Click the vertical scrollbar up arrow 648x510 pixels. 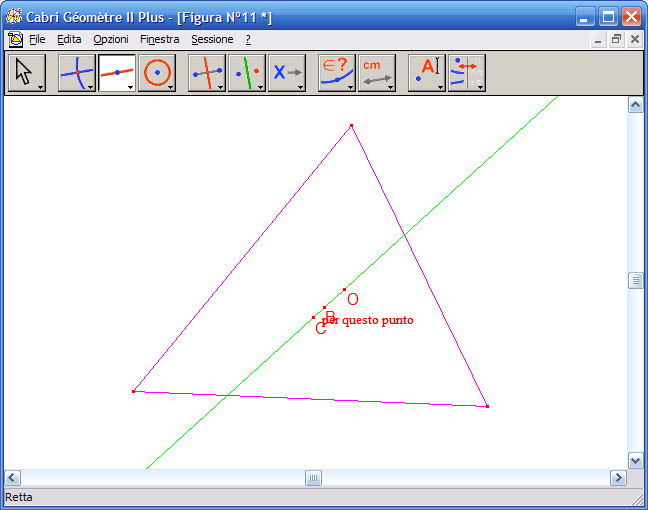click(635, 105)
